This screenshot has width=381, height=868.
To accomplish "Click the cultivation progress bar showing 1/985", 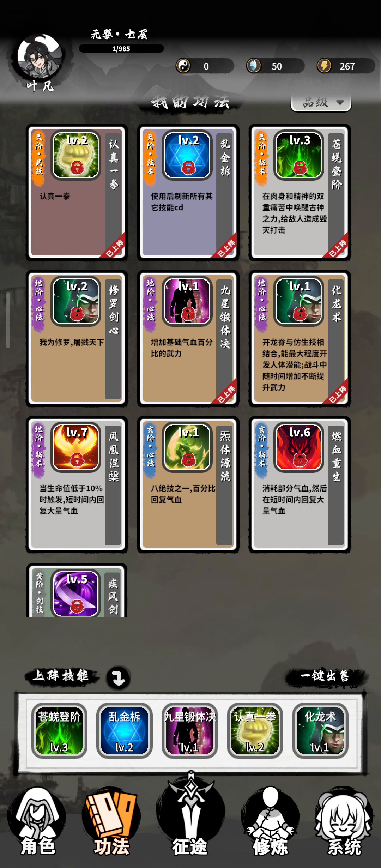I will [x=121, y=48].
